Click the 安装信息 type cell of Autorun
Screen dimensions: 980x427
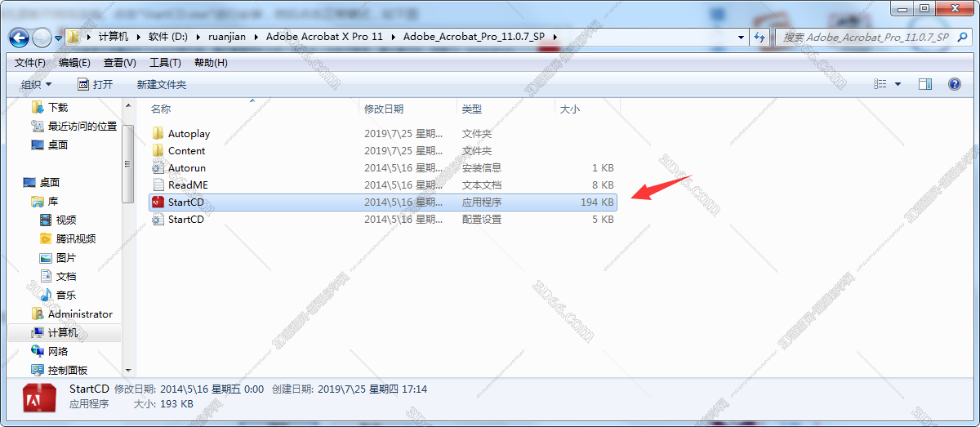(x=482, y=167)
